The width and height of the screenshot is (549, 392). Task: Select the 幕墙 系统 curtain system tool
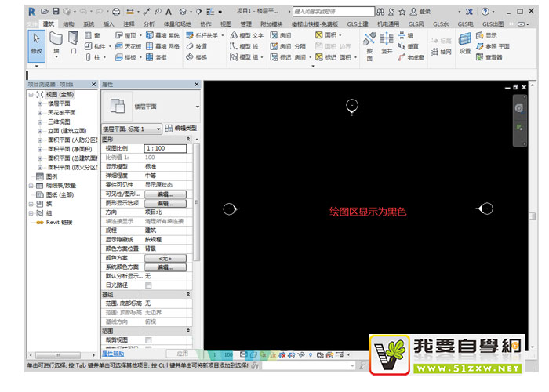click(x=162, y=35)
